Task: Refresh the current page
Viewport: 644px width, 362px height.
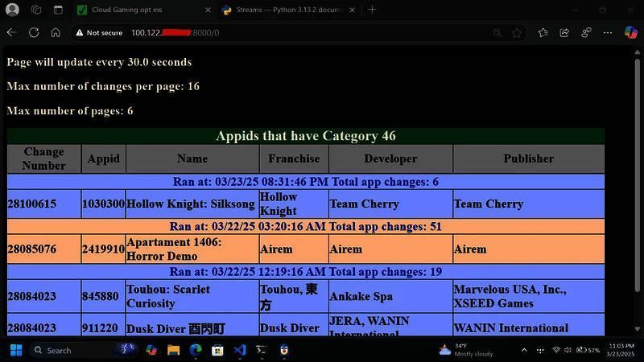Action: point(34,33)
